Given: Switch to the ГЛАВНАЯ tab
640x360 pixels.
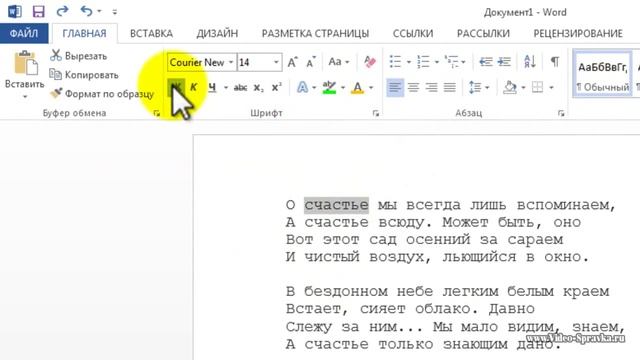Looking at the screenshot, I should click(x=84, y=33).
